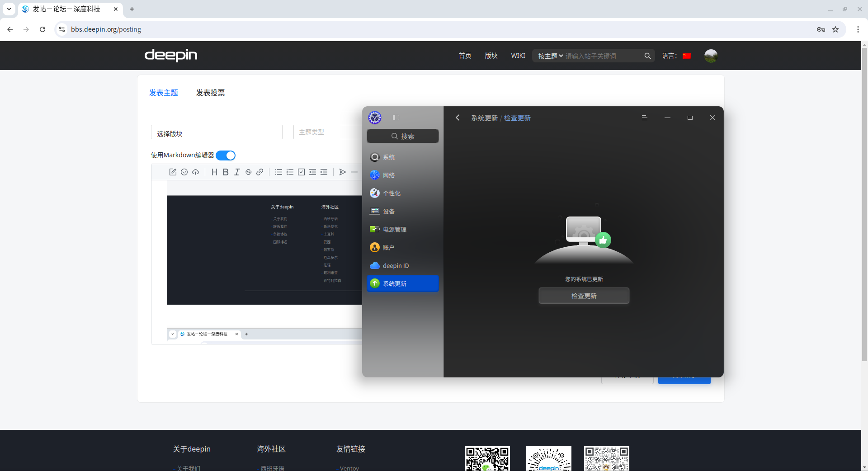Viewport: 868px width, 471px height.
Task: Switch to the 发表投票 tab
Action: point(210,93)
